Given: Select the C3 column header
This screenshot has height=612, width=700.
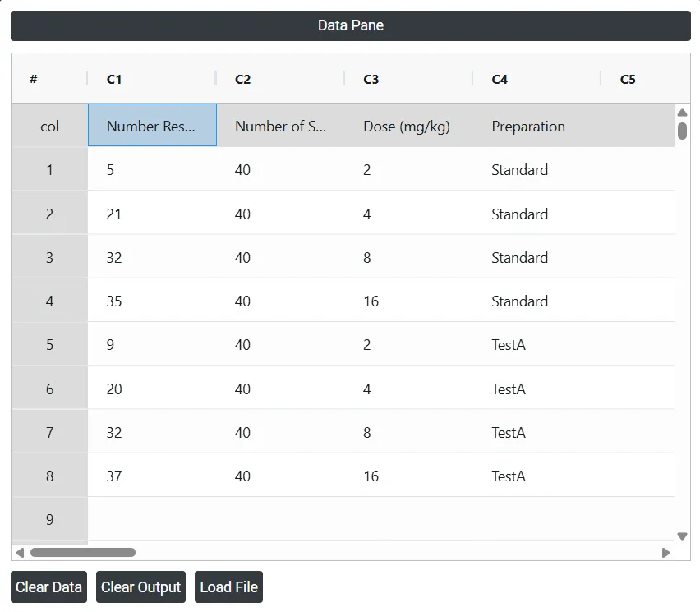Looking at the screenshot, I should [408, 79].
